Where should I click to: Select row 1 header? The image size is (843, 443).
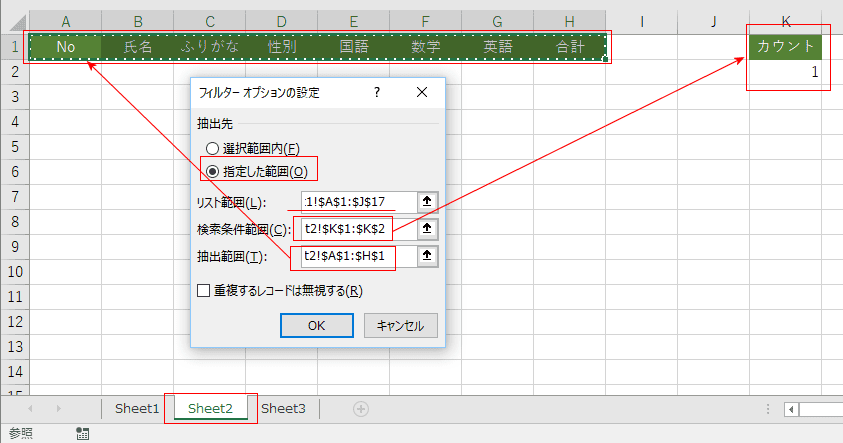click(15, 47)
